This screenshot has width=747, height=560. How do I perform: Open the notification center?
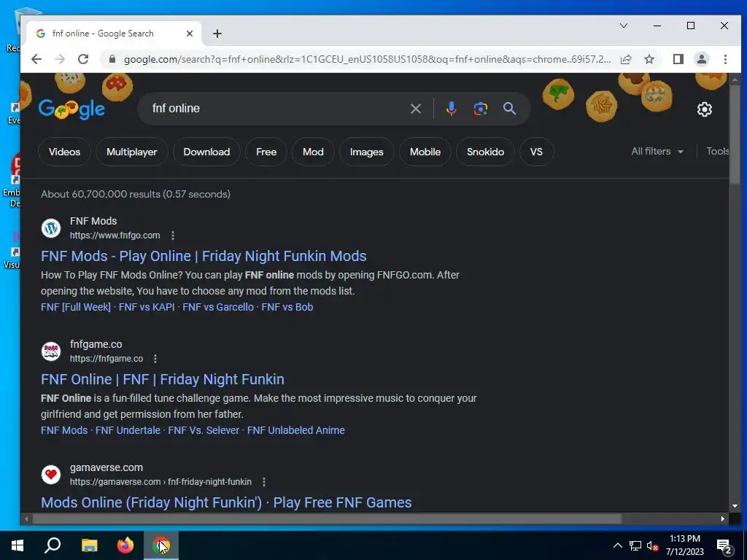click(724, 547)
